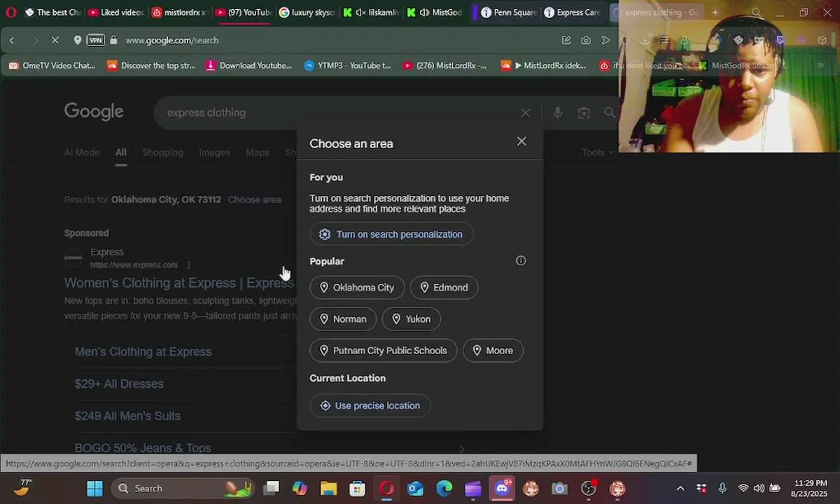Screen dimensions: 840x504
Task: Click the padlock site info icon
Action: tap(114, 41)
